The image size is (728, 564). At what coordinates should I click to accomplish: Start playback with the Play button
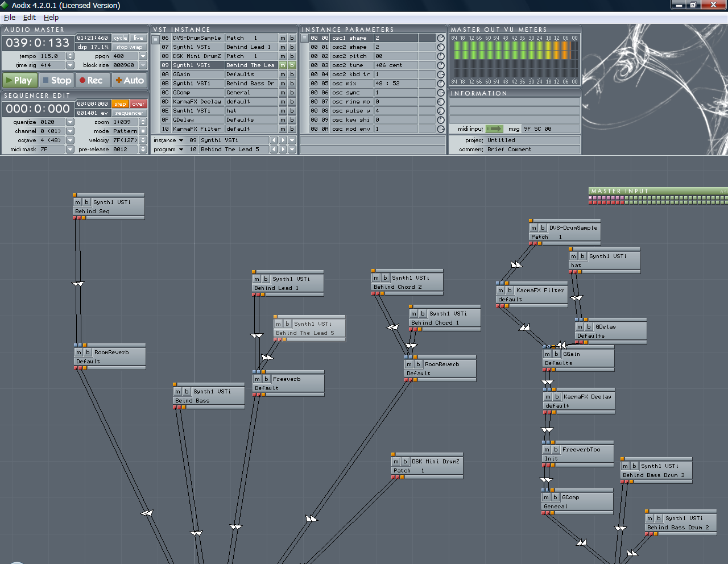20,81
